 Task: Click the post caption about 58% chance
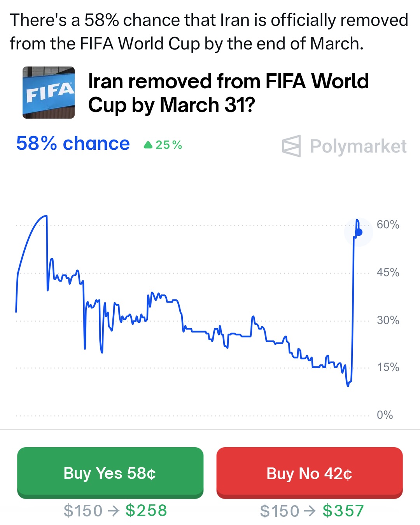[x=209, y=31]
